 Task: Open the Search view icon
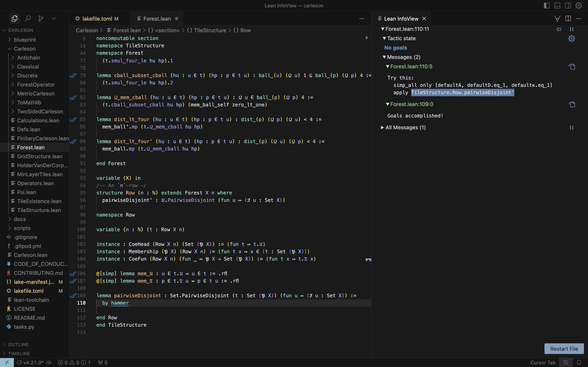pos(28,18)
